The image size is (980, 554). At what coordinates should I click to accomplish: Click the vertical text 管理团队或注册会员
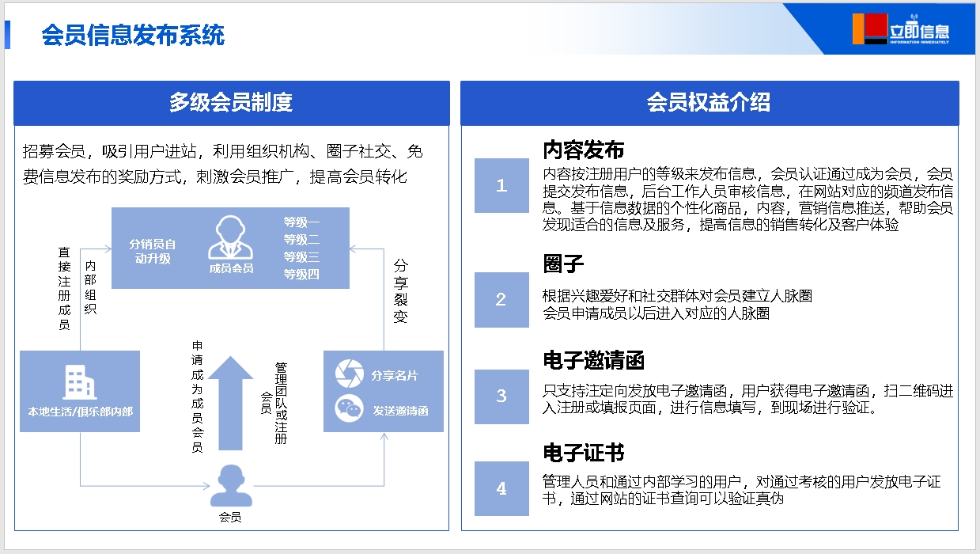pyautogui.click(x=274, y=403)
